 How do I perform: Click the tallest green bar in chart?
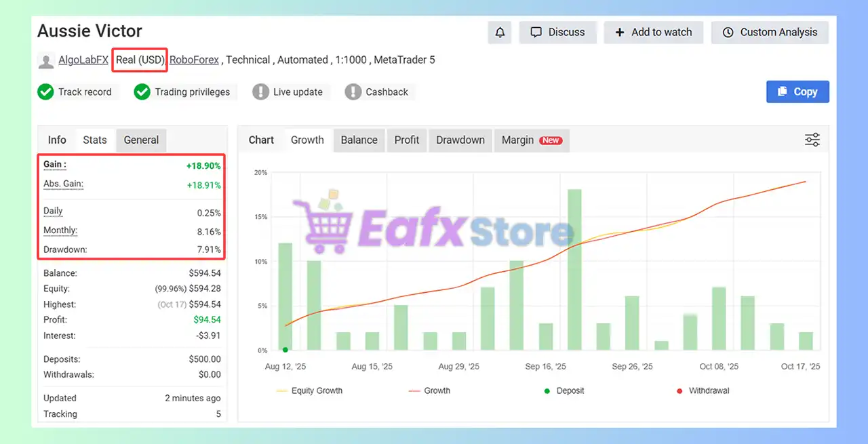coord(574,270)
